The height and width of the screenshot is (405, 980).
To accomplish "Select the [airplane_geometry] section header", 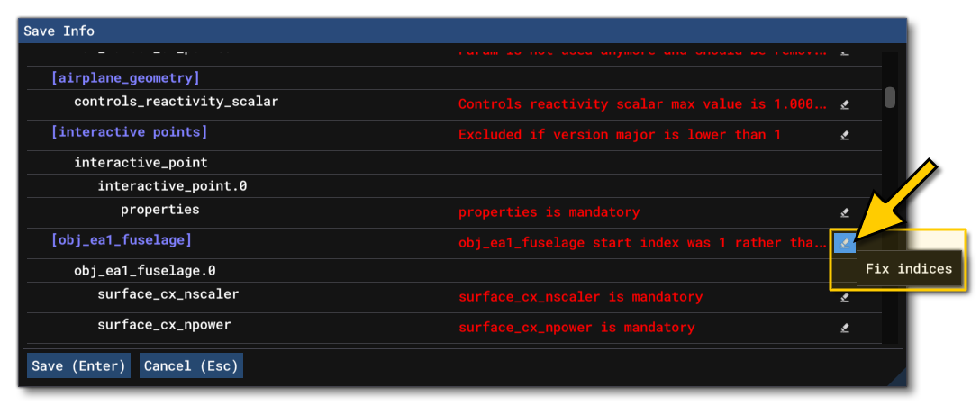I will (126, 78).
